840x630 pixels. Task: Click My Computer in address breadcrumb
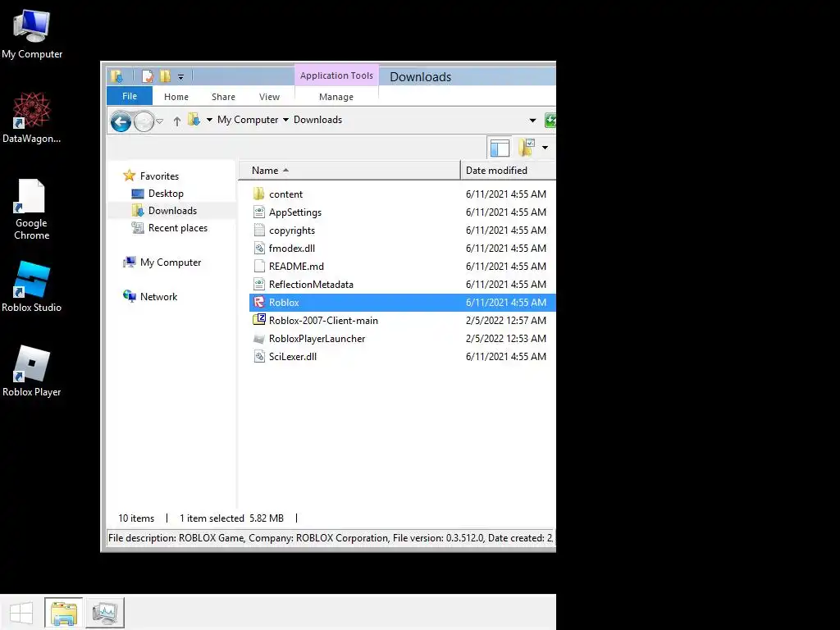click(248, 120)
